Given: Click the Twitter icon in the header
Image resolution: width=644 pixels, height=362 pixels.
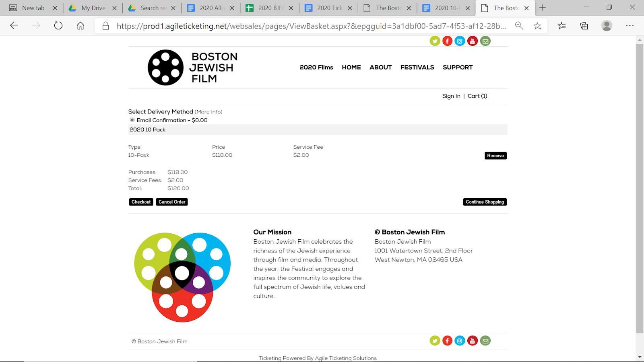Looking at the screenshot, I should tap(435, 41).
